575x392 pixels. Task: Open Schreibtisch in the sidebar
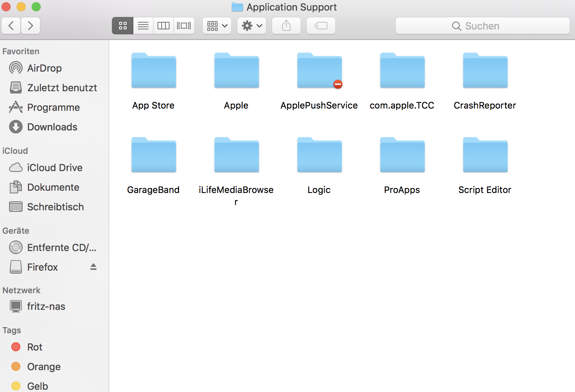point(55,207)
